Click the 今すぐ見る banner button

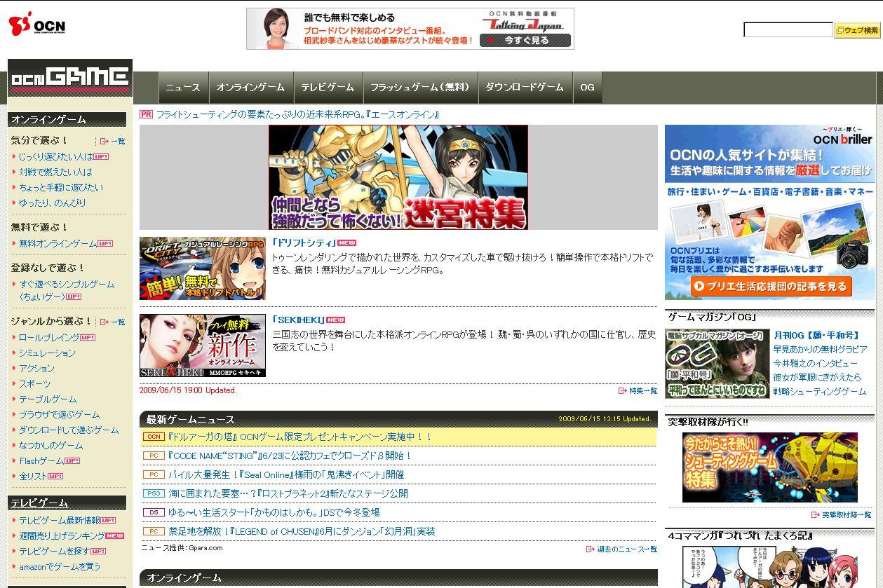tap(525, 41)
